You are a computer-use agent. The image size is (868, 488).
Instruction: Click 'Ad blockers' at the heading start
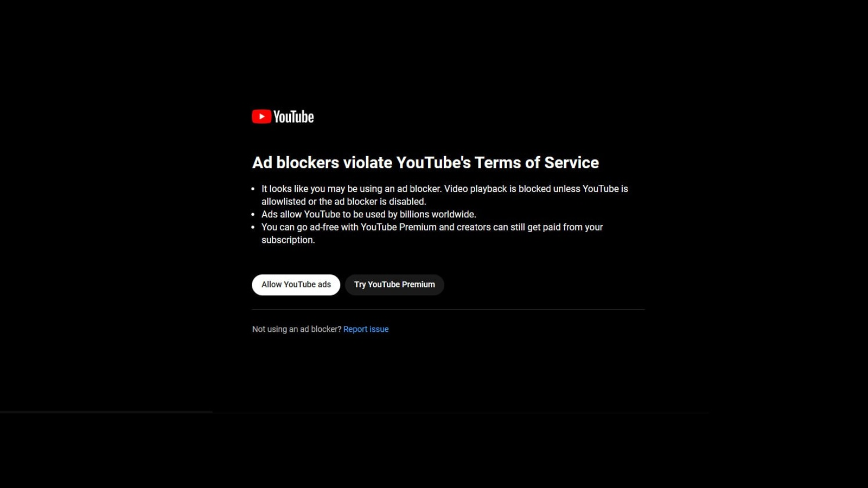(296, 163)
